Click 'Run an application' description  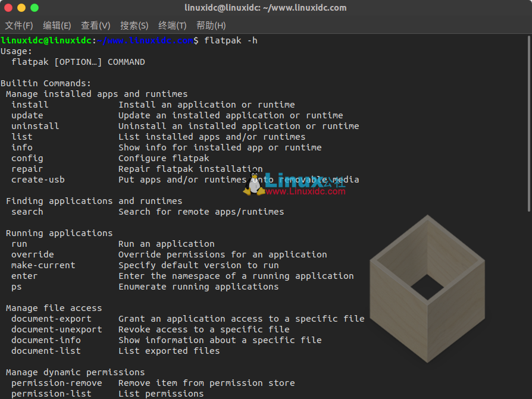[167, 244]
